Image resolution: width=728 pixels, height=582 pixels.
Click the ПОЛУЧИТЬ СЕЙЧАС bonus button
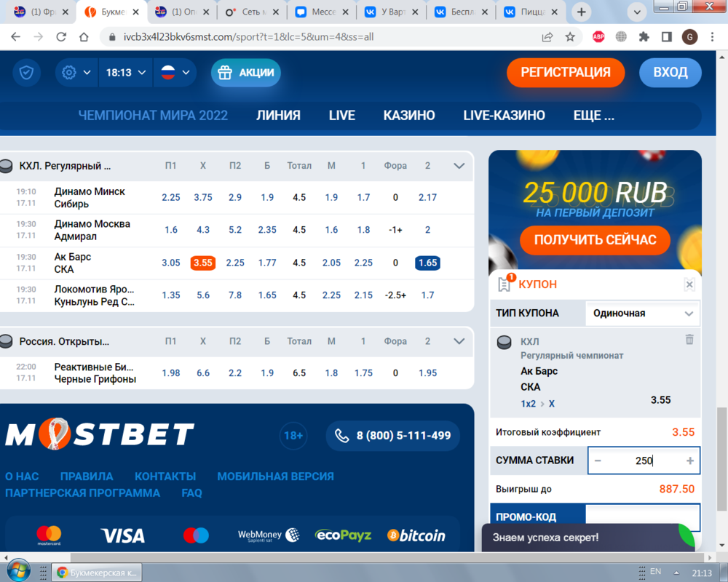[x=595, y=240]
